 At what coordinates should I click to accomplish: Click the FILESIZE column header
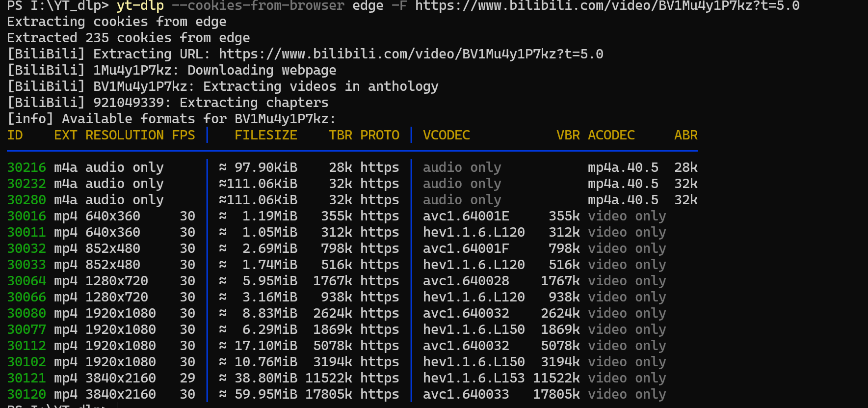[x=266, y=135]
